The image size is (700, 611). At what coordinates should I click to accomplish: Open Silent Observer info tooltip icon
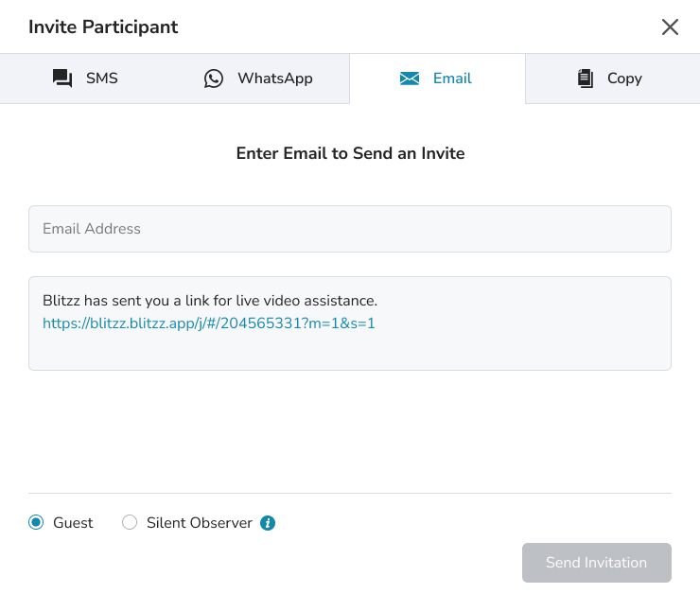pos(268,523)
